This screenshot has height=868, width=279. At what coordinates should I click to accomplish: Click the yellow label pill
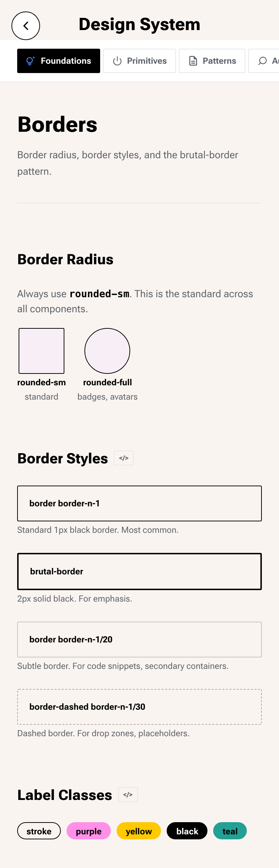point(139,831)
